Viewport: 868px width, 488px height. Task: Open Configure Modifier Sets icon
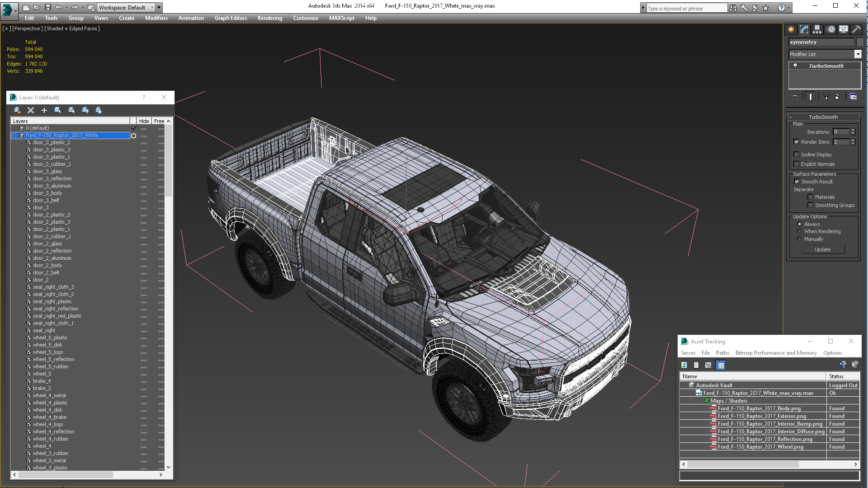(853, 97)
